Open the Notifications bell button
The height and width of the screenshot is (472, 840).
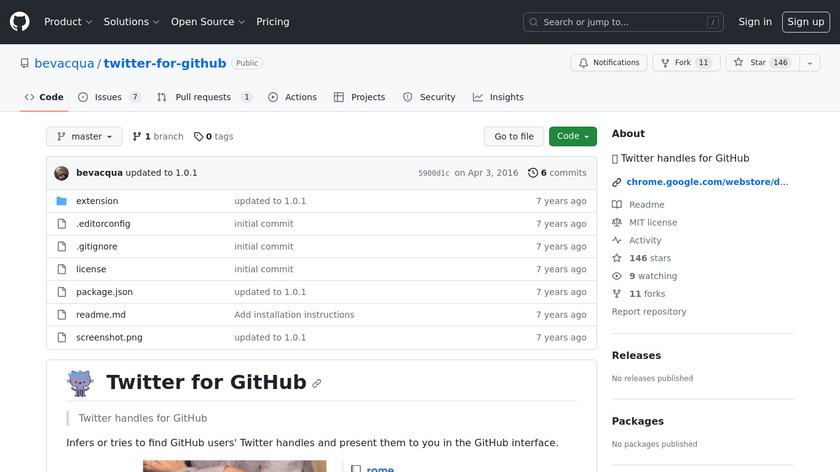click(608, 63)
